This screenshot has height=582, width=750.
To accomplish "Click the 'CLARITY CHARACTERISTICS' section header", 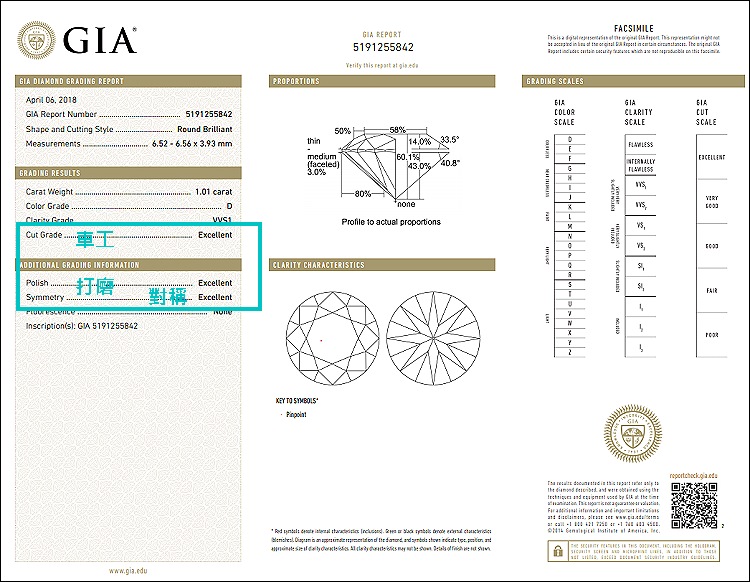I will pos(382,265).
